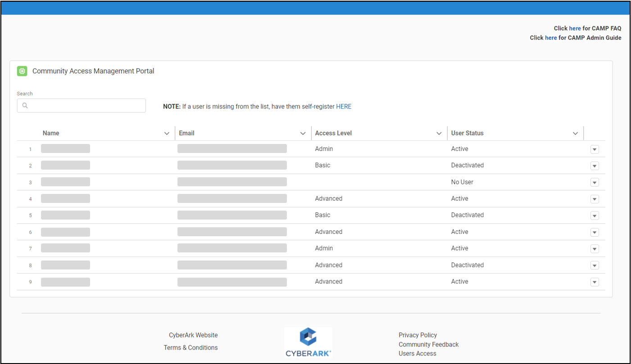Open the Privacy Policy link
This screenshot has width=631, height=364.
tap(418, 335)
